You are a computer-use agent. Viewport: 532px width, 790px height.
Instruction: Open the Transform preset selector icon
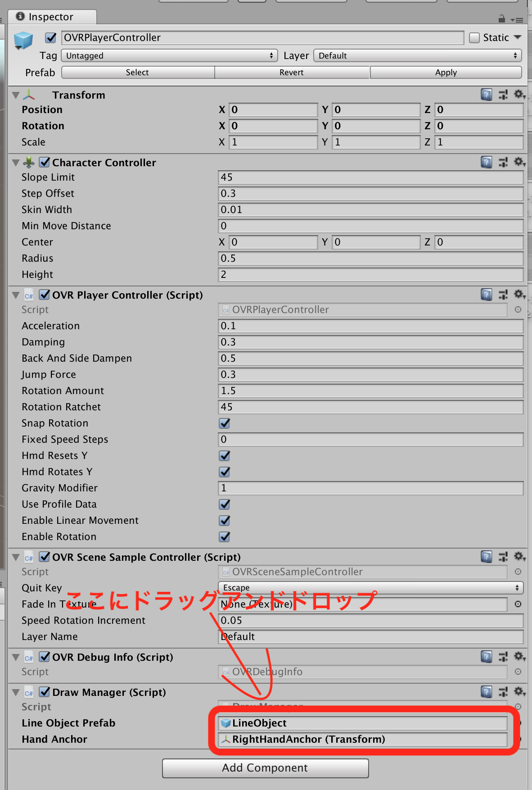pos(503,95)
